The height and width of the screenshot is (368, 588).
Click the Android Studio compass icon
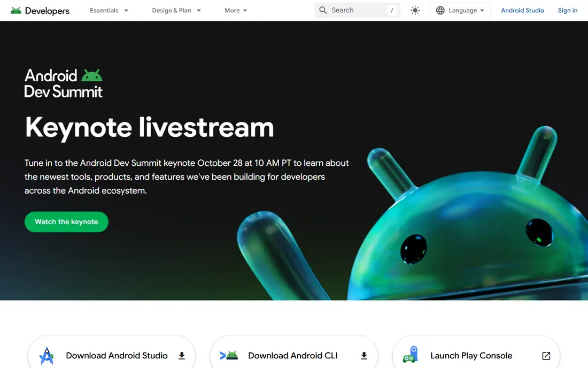click(x=47, y=356)
